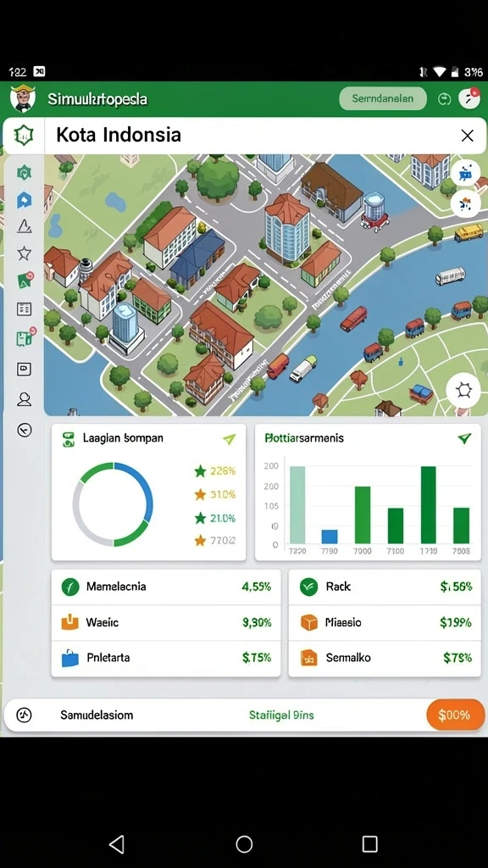Screen dimensions: 488x868
Task: Open the notification icon with red dot
Action: coord(469,98)
